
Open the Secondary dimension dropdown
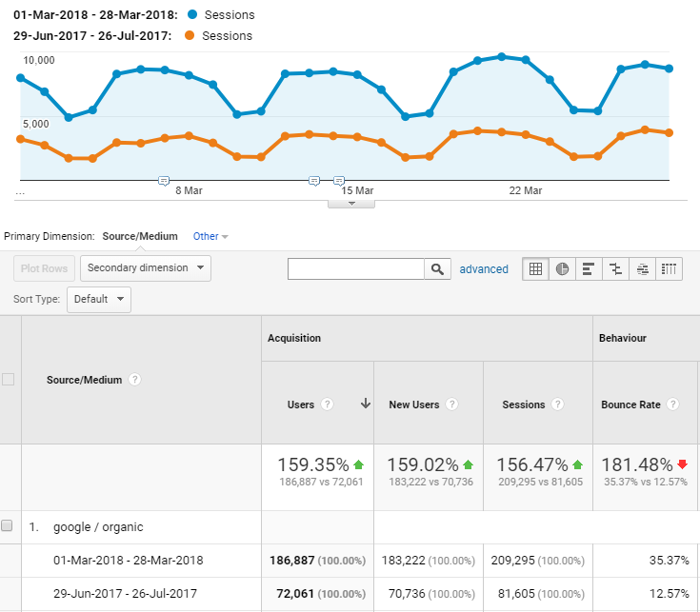[146, 268]
